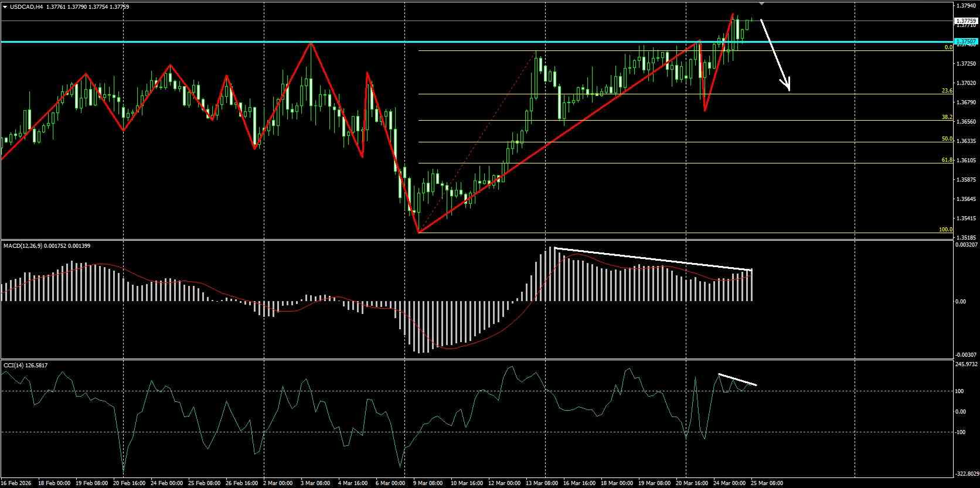This screenshot has height=488, width=980.
Task: Click the white MACD divergence trendline
Action: [653, 260]
